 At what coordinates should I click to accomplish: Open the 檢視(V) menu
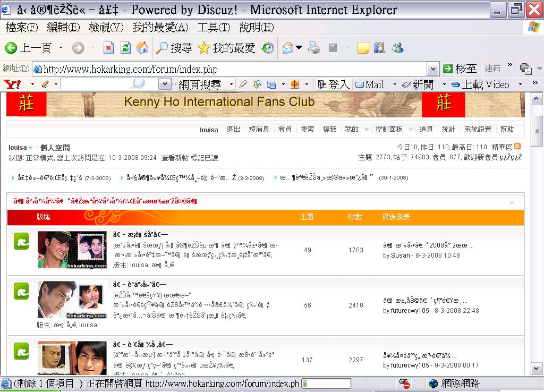[106, 28]
